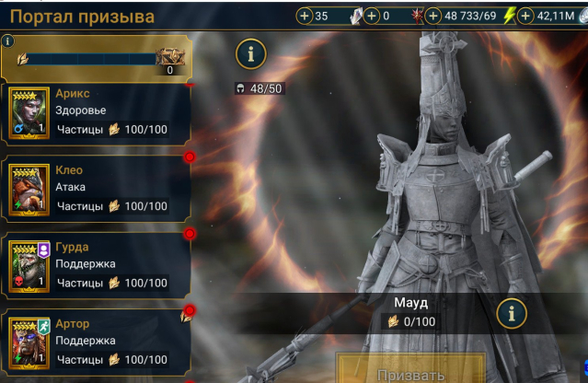588x383 pixels.
Task: Open Артор champion fragment card
Action: tap(96, 342)
